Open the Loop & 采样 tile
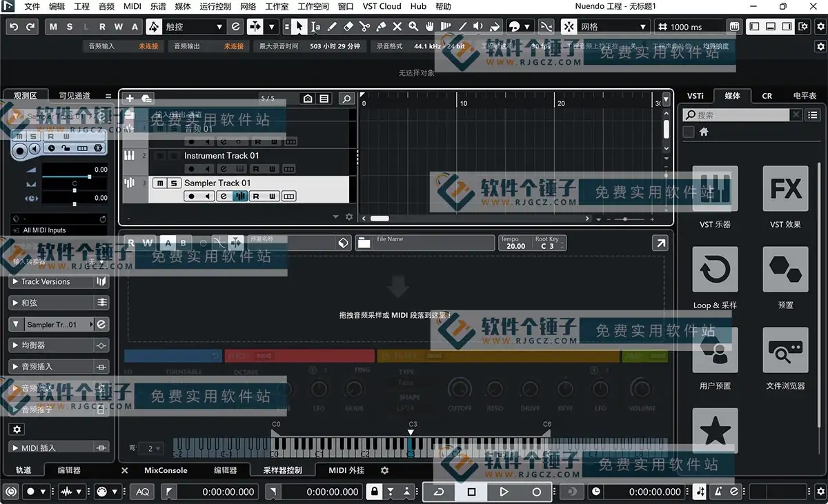This screenshot has width=828, height=504. (x=715, y=269)
